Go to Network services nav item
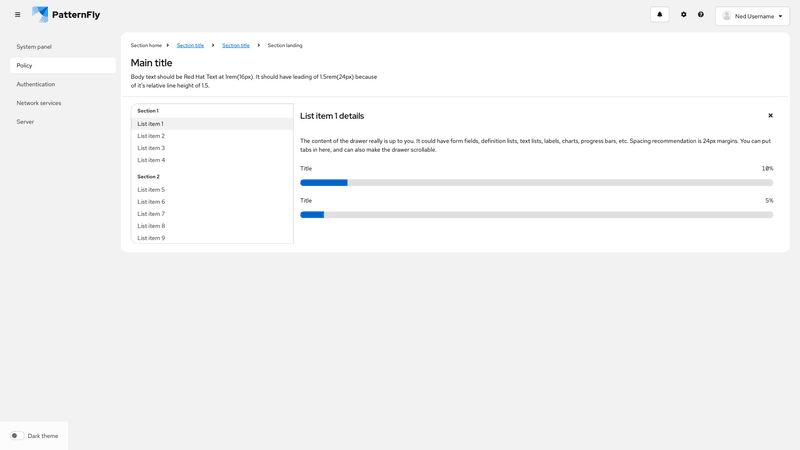Screen dimensions: 800x450 39,103
